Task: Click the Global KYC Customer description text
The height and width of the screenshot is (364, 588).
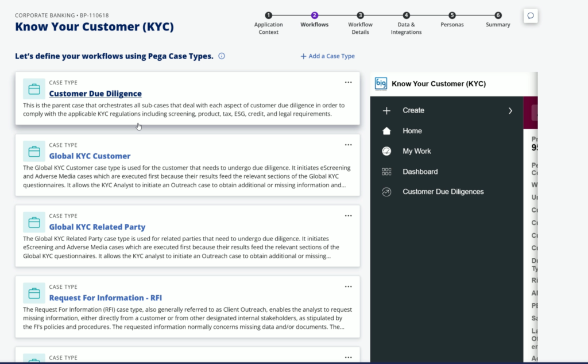Action: 187,176
